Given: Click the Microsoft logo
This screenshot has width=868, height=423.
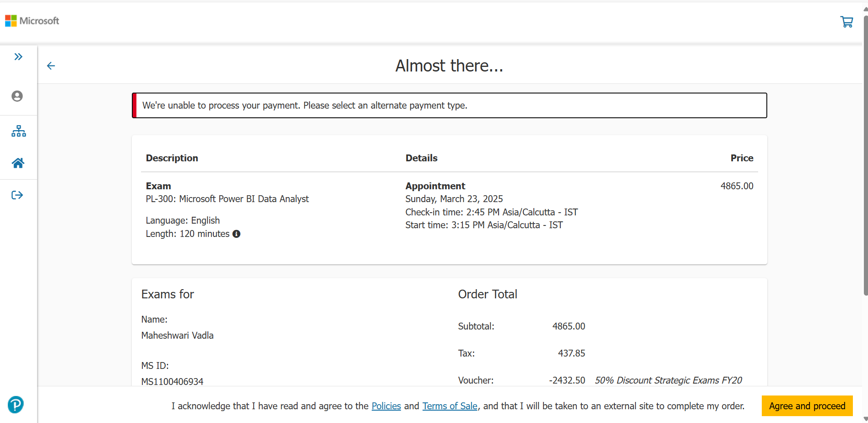Looking at the screenshot, I should pos(32,21).
